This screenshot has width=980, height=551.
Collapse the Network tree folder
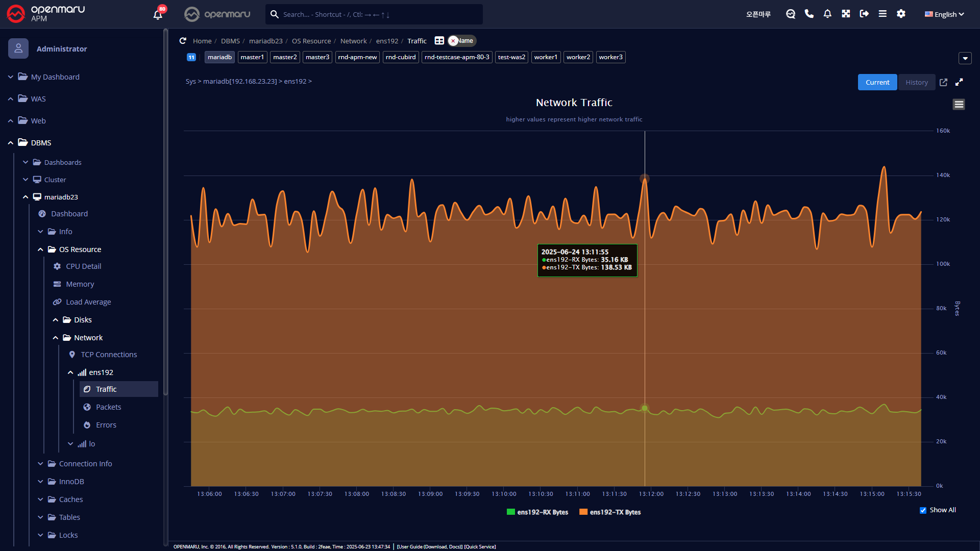click(55, 338)
